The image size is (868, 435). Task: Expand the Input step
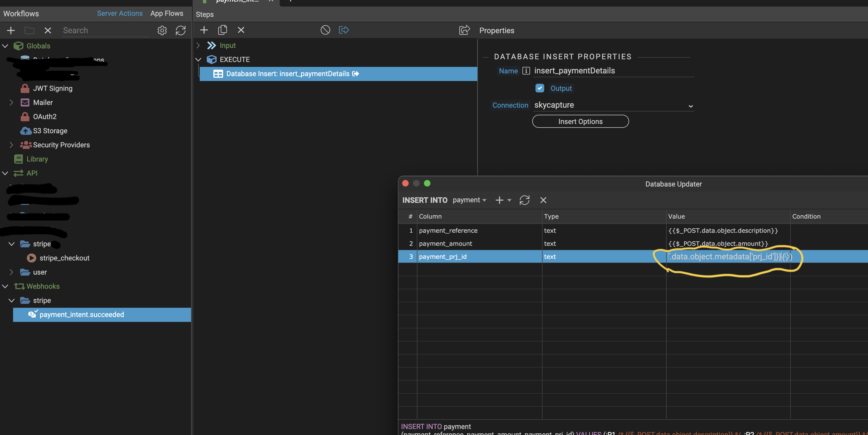(x=198, y=45)
